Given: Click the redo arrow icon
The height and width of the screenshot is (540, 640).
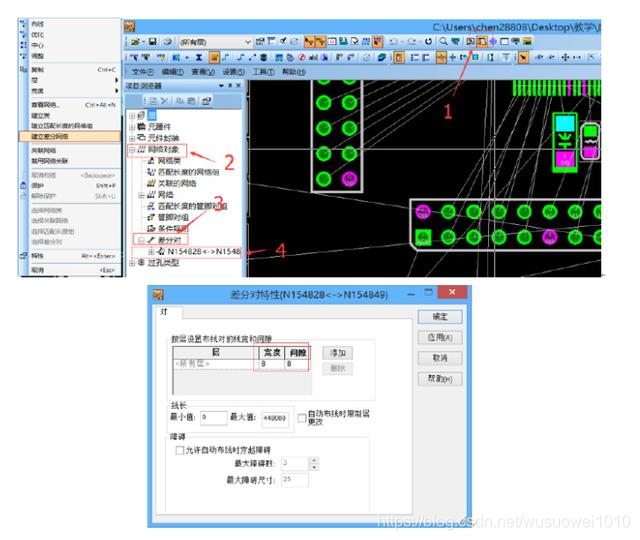Looking at the screenshot, I should (411, 42).
